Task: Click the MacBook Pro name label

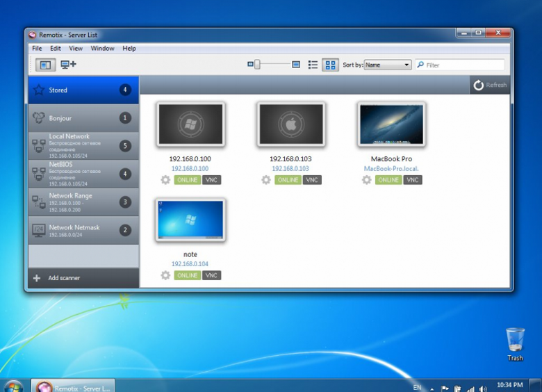Action: [391, 159]
